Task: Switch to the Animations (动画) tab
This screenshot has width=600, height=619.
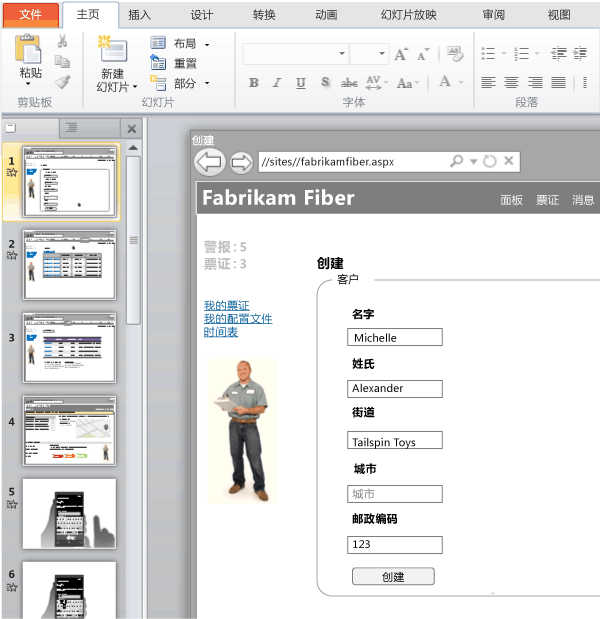Action: [x=326, y=15]
